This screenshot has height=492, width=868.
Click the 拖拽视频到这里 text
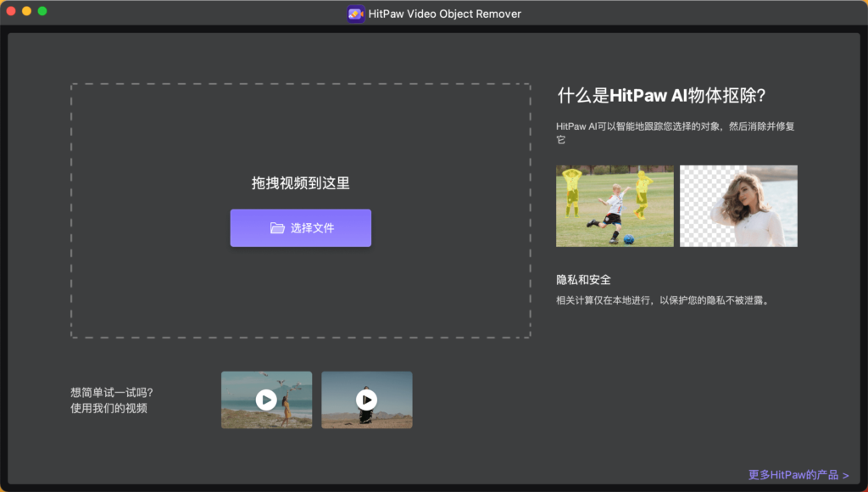(301, 183)
